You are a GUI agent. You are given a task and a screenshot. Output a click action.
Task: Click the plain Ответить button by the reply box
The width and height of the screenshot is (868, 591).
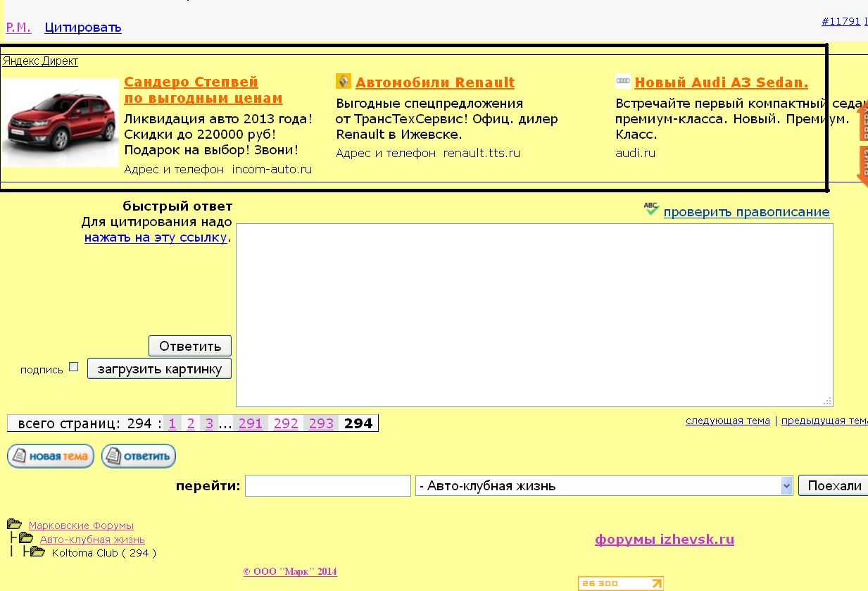click(x=190, y=346)
